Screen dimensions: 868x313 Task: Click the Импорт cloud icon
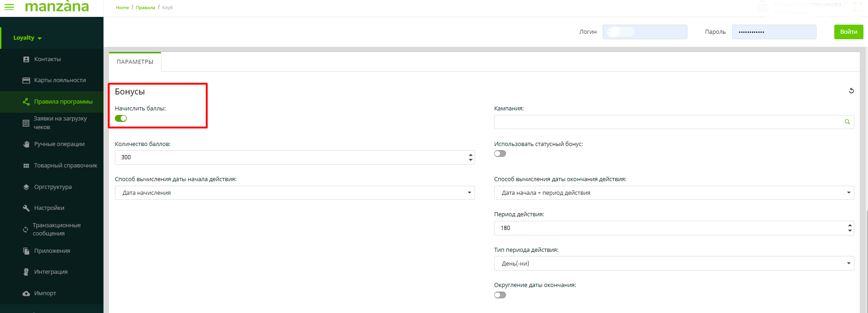[x=26, y=293]
